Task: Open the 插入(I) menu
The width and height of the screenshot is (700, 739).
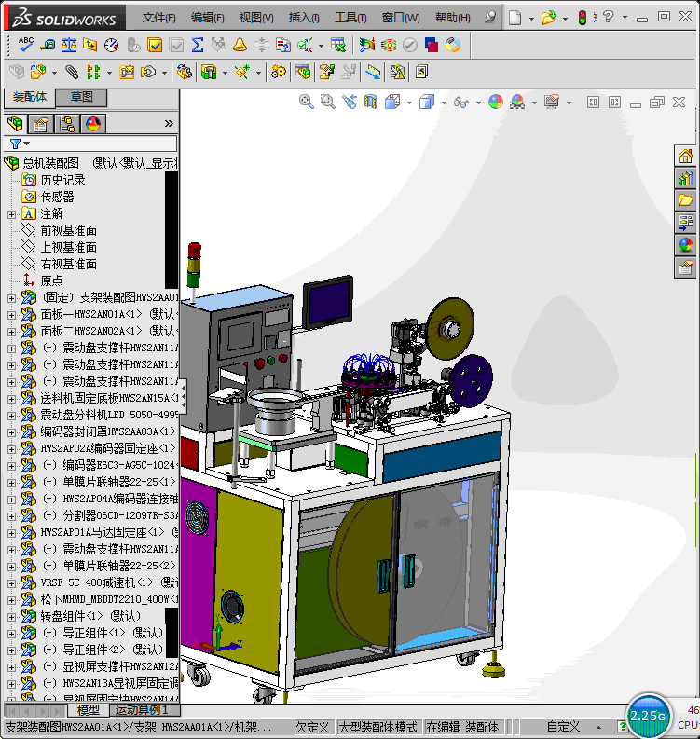Action: click(x=304, y=18)
